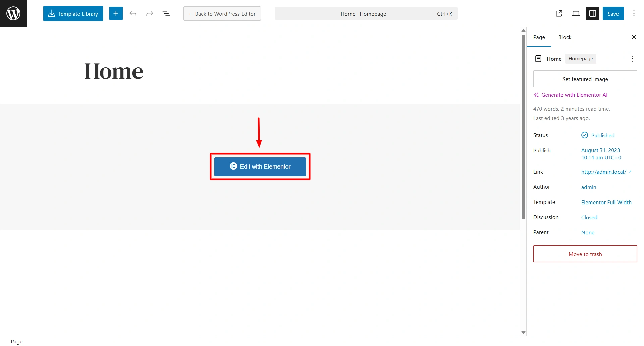This screenshot has width=644, height=346.
Task: Open the Template Library
Action: [x=73, y=14]
